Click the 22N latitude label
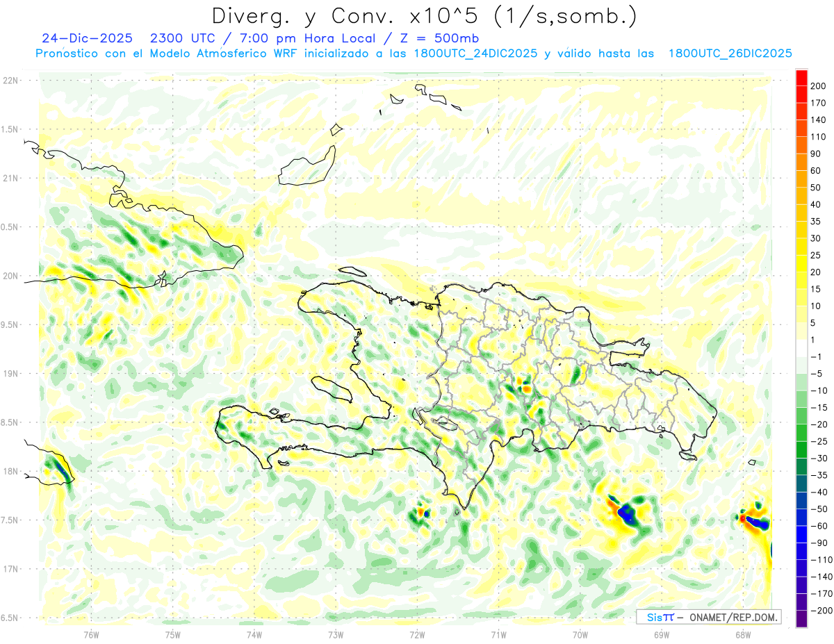834x644 pixels. [x=10, y=81]
